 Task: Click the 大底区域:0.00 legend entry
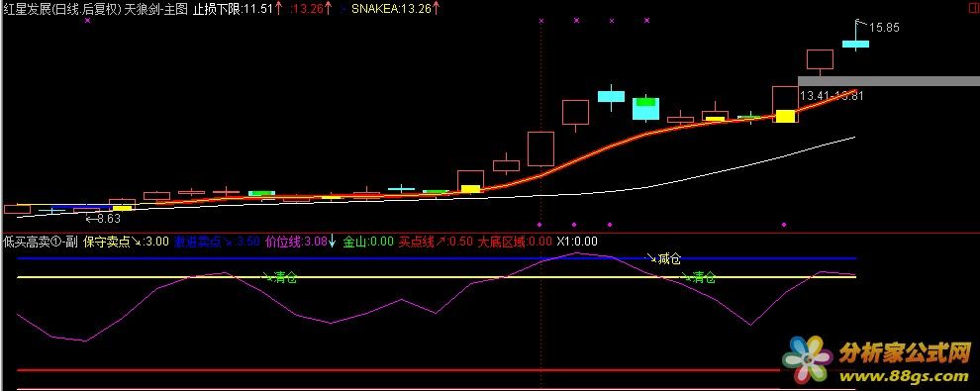(515, 242)
